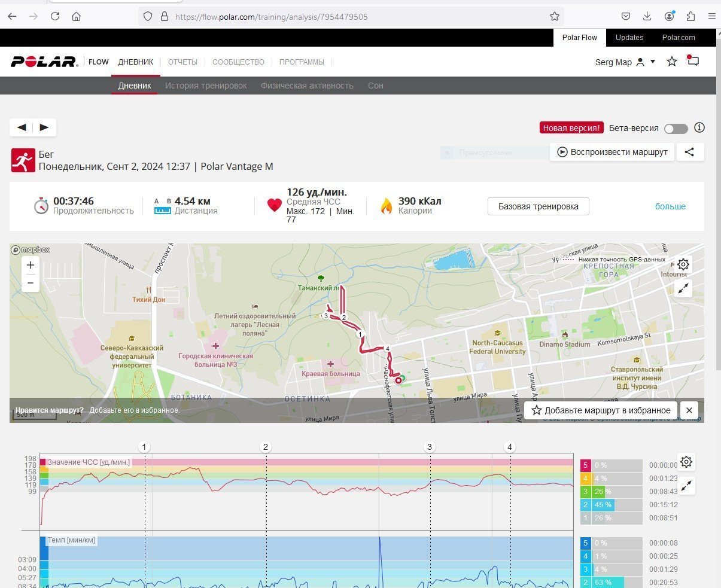Click the route start point marker on map
Image resolution: width=721 pixels, height=588 pixels.
tap(402, 378)
